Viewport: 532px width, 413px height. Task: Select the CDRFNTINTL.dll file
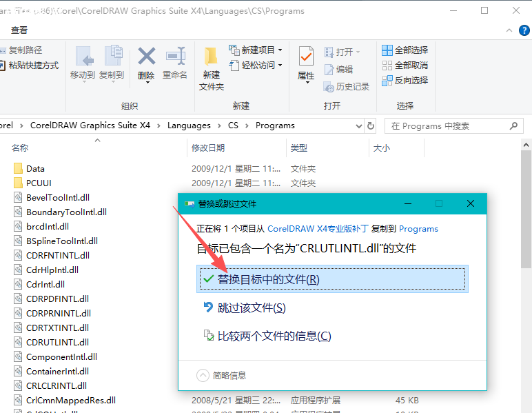pyautogui.click(x=52, y=256)
